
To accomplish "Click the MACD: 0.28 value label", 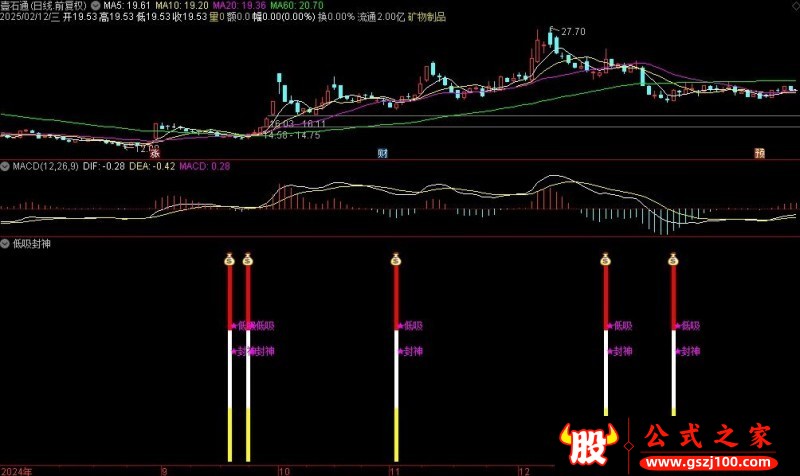I will pyautogui.click(x=205, y=166).
